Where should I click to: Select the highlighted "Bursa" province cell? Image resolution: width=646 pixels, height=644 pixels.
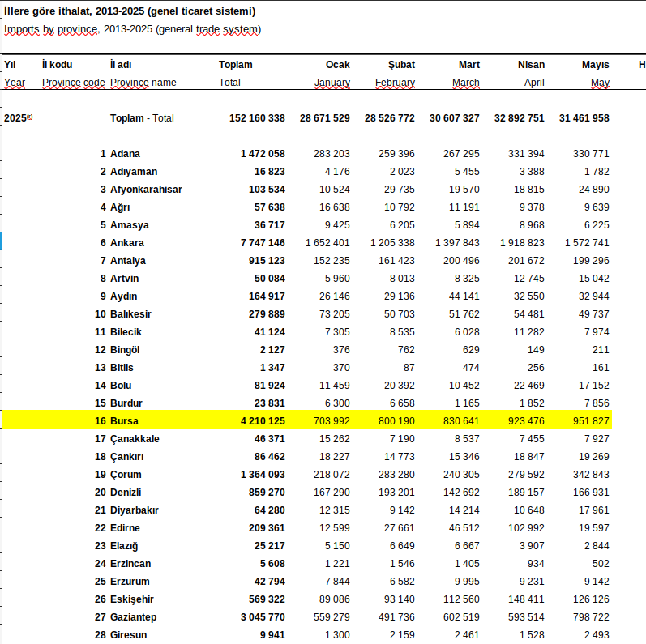(x=125, y=421)
